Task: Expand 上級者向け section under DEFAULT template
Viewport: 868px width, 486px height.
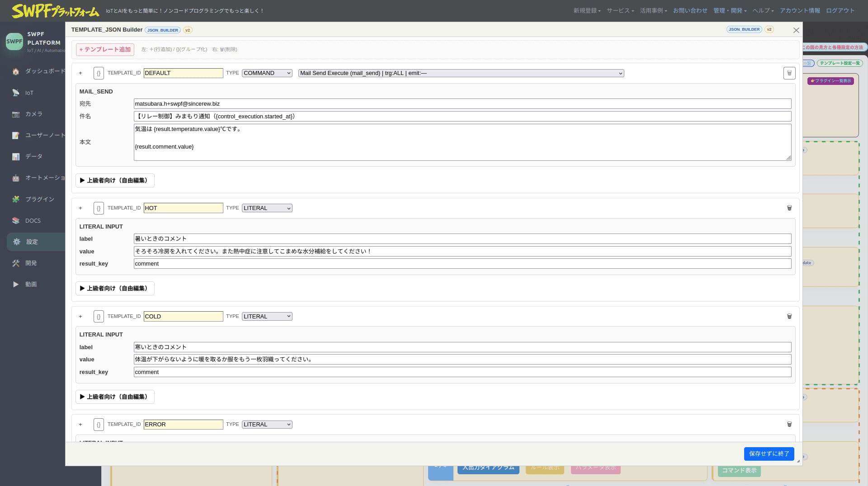Action: click(x=115, y=181)
